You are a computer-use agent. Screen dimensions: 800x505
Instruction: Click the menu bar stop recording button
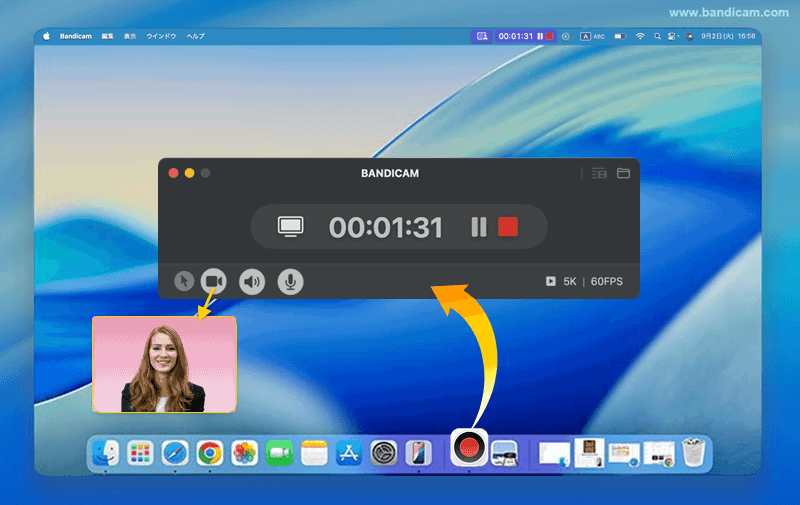point(549,36)
